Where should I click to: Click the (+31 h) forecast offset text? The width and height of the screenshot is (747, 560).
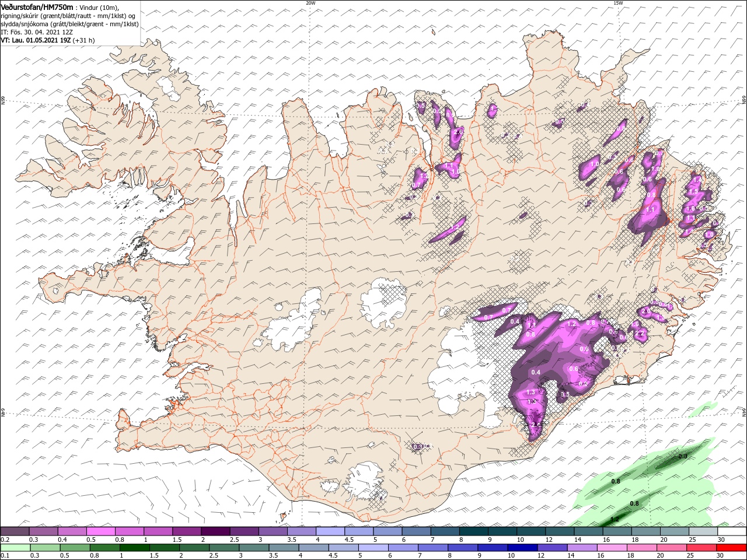tap(83, 41)
